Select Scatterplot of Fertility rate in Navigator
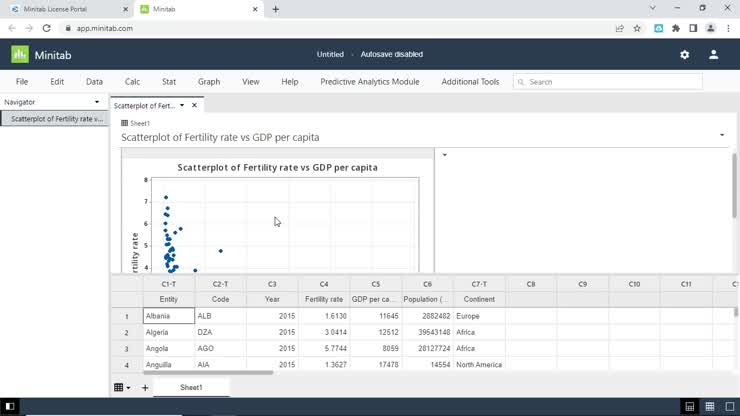 coord(56,119)
